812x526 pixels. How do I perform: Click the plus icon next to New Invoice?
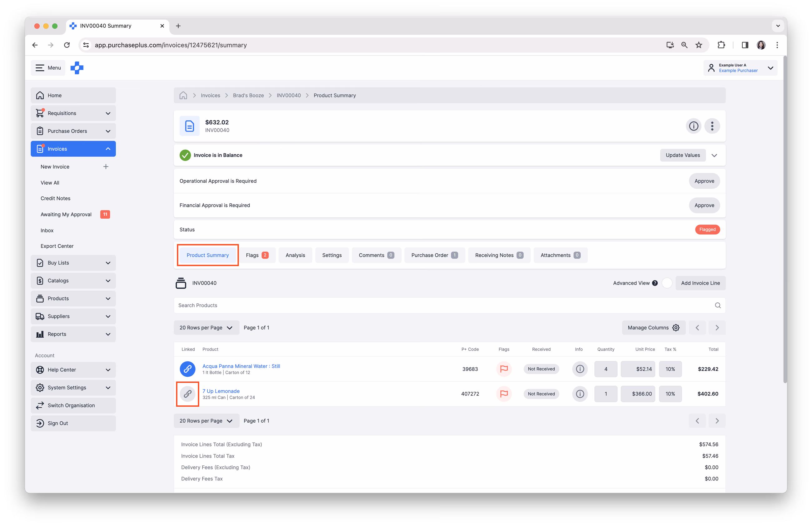106,166
